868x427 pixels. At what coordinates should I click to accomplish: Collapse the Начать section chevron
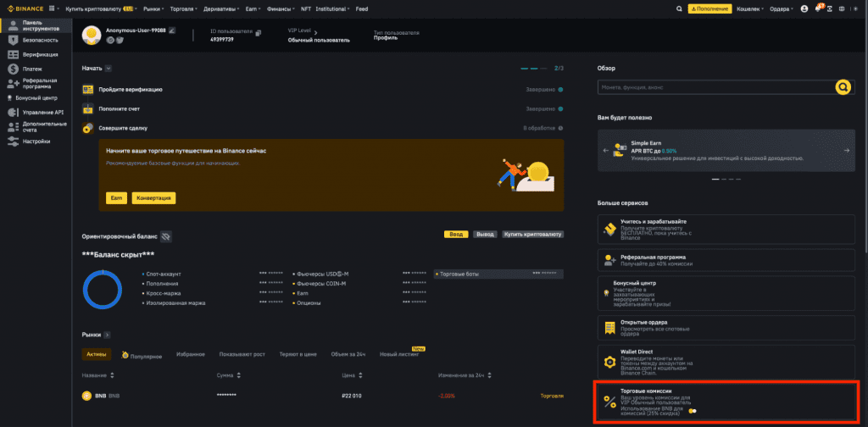108,68
